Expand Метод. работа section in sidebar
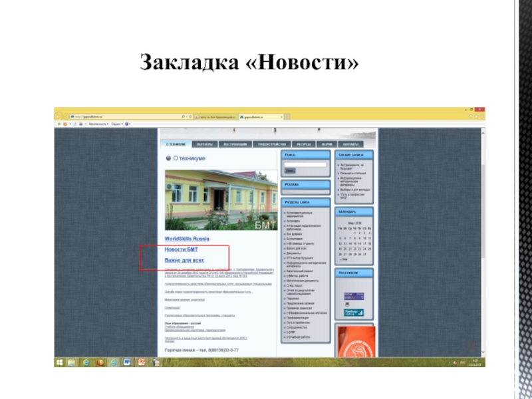Screen dimensions: 532x399 [297, 276]
